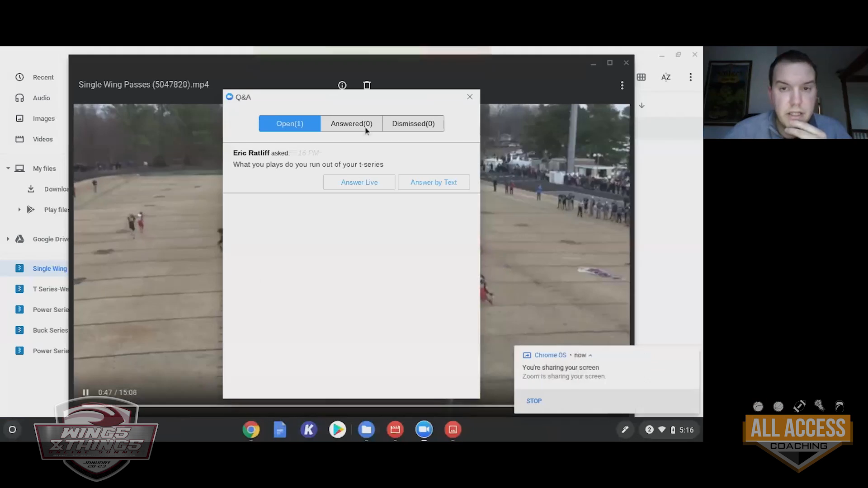Expand the Play files folder
Screen dimensions: 868x488
pos(19,210)
